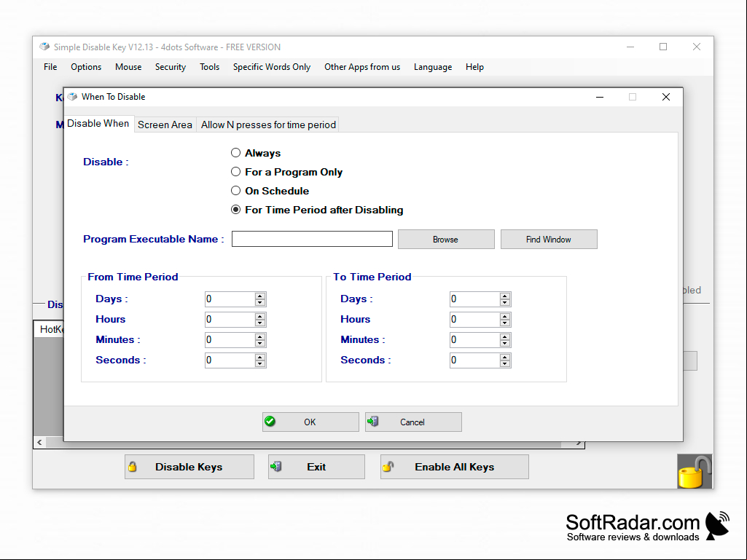Open the Specific Words Only menu
Viewport: 747px width, 560px height.
point(272,67)
